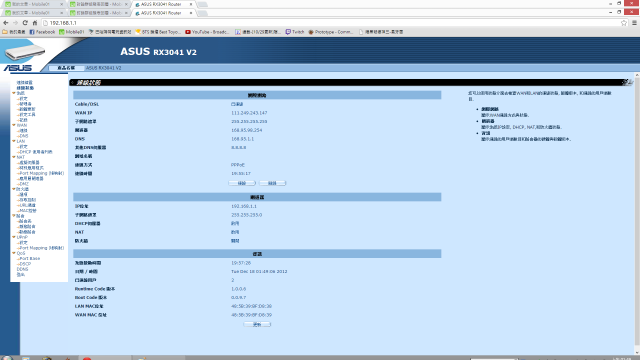Open the UPnP menu heading

tap(22, 237)
